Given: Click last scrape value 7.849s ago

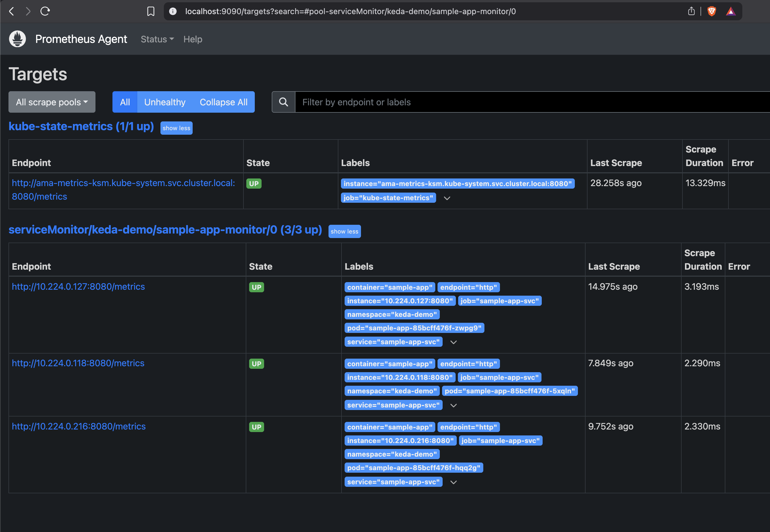Looking at the screenshot, I should (611, 363).
